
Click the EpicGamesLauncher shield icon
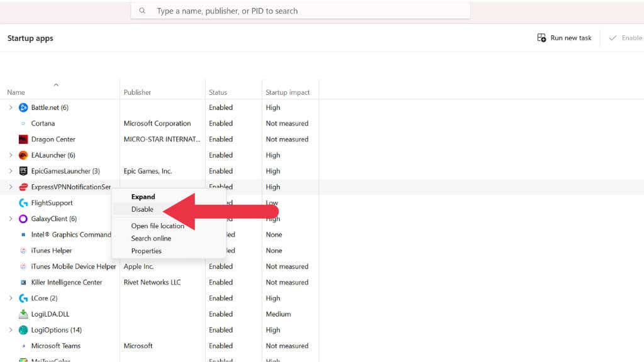coord(23,171)
